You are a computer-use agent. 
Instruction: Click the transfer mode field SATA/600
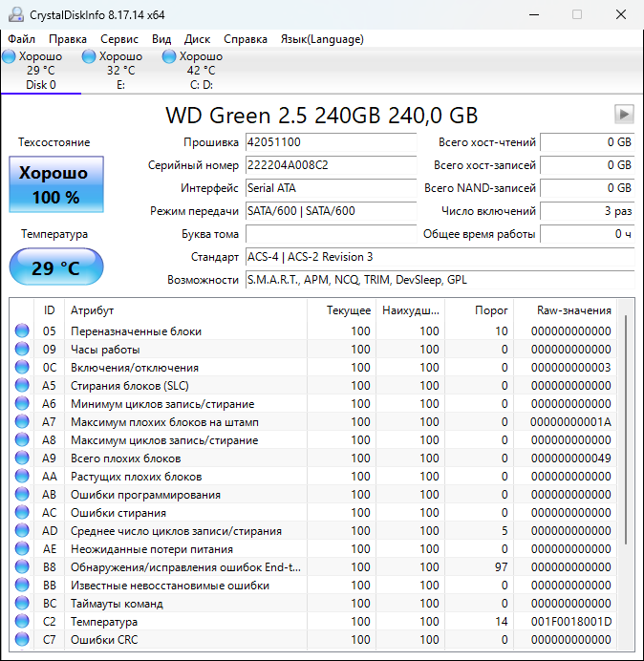point(331,211)
